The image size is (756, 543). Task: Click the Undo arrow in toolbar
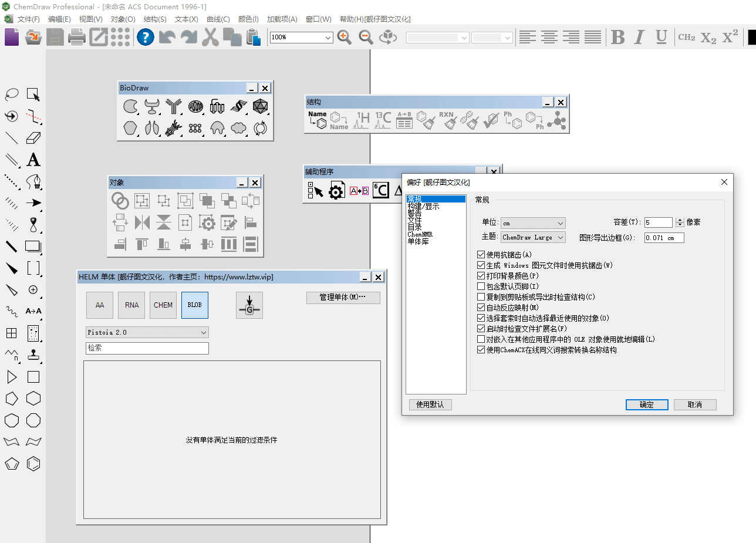click(167, 38)
